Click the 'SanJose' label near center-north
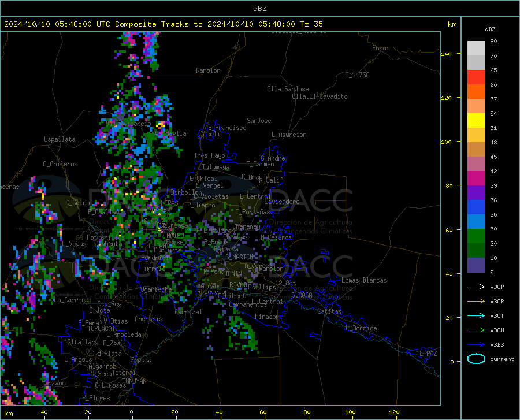This screenshot has width=520, height=420. pos(259,121)
